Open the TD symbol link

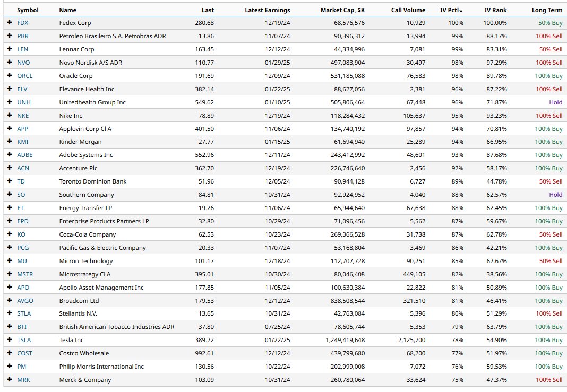(21, 181)
